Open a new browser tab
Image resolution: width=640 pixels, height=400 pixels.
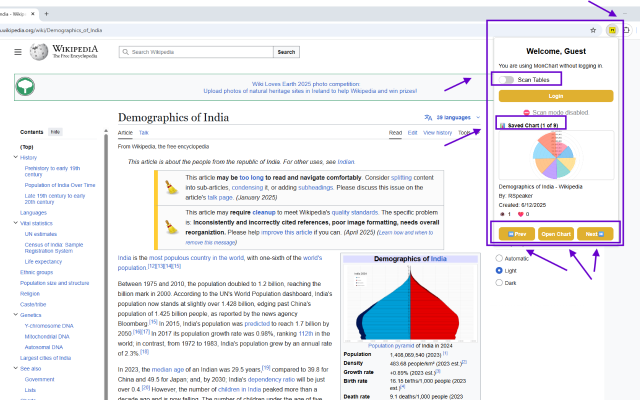click(46, 14)
